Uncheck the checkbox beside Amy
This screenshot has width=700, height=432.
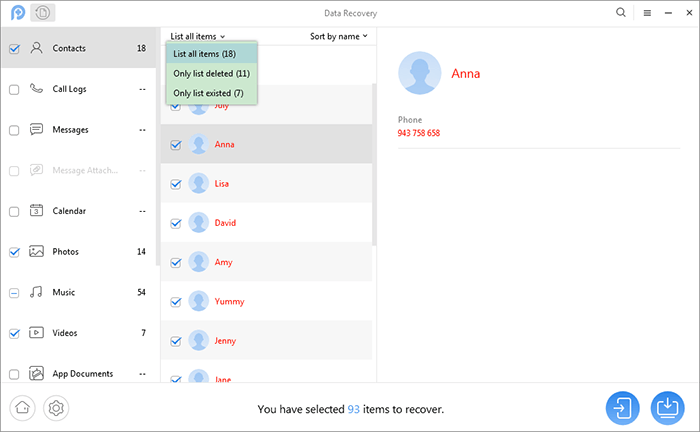coord(176,263)
